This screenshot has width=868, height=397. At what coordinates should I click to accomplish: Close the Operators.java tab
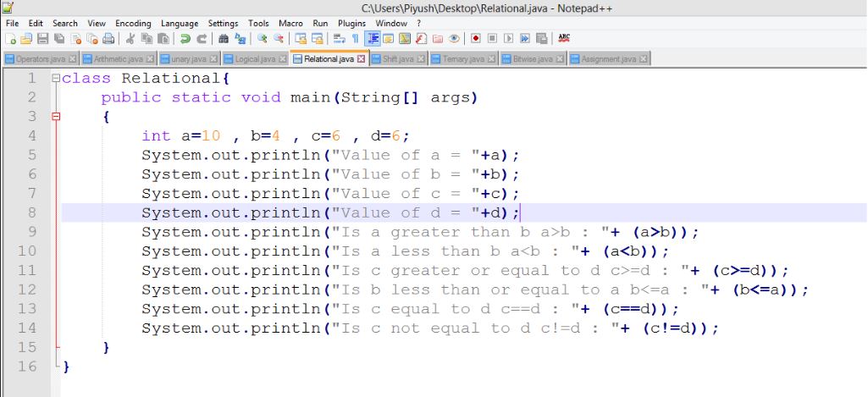click(73, 58)
